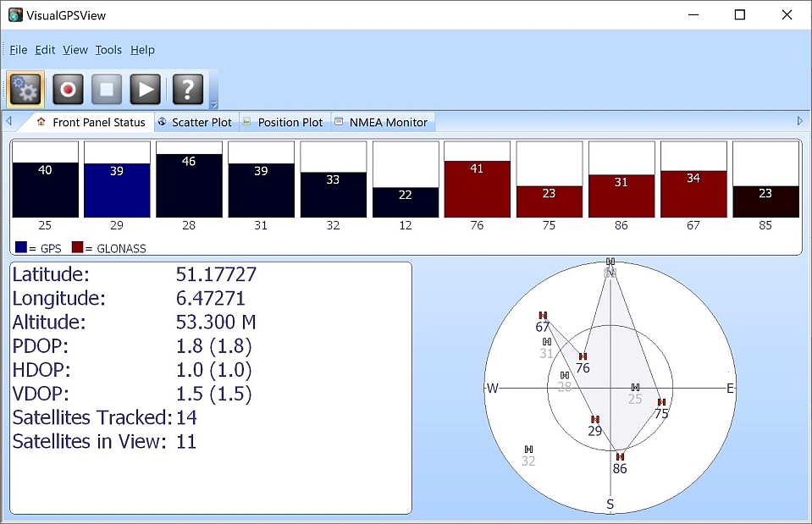812x524 pixels.
Task: Click the latitude value 51.17727
Action: pyautogui.click(x=216, y=274)
